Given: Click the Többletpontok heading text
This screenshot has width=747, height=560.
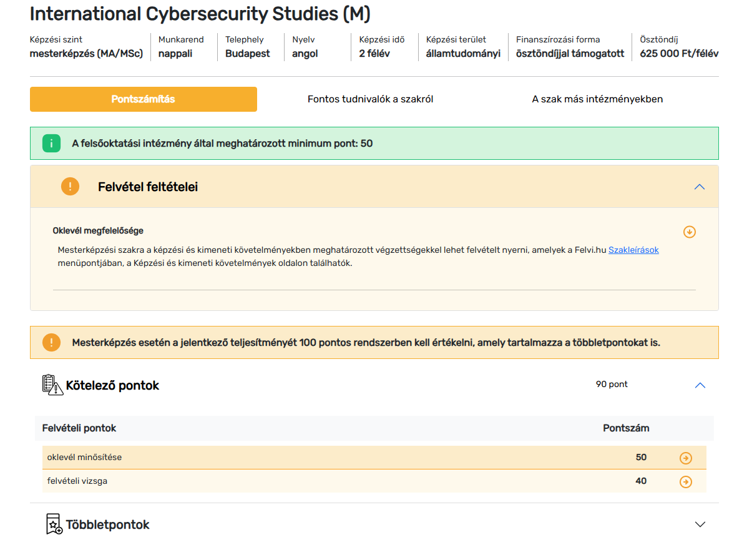Looking at the screenshot, I should point(107,525).
